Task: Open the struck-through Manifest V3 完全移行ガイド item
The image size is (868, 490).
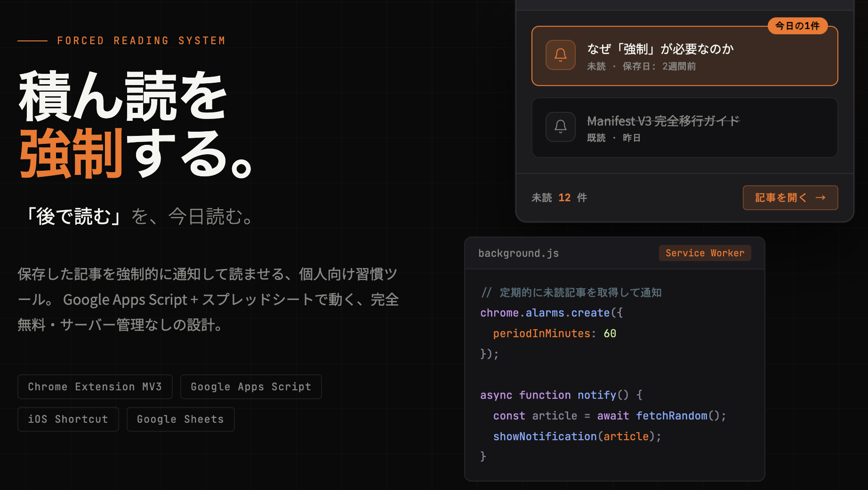Action: pos(663,121)
